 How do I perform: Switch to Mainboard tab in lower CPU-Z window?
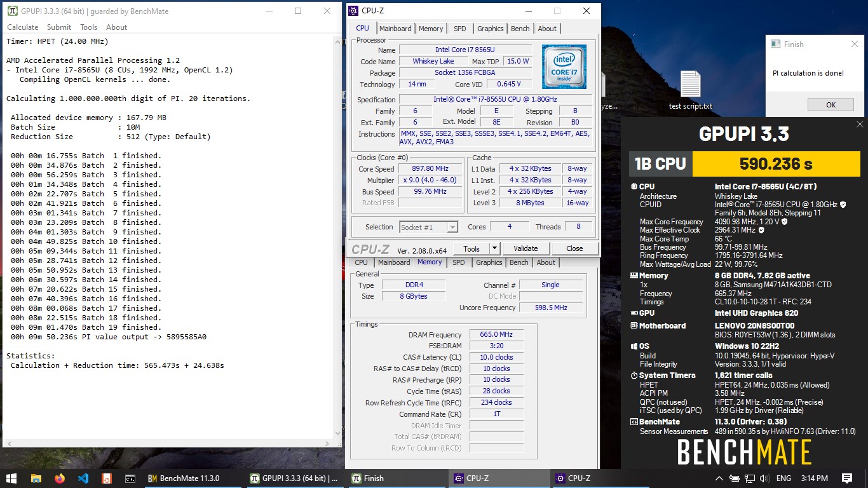pos(394,262)
